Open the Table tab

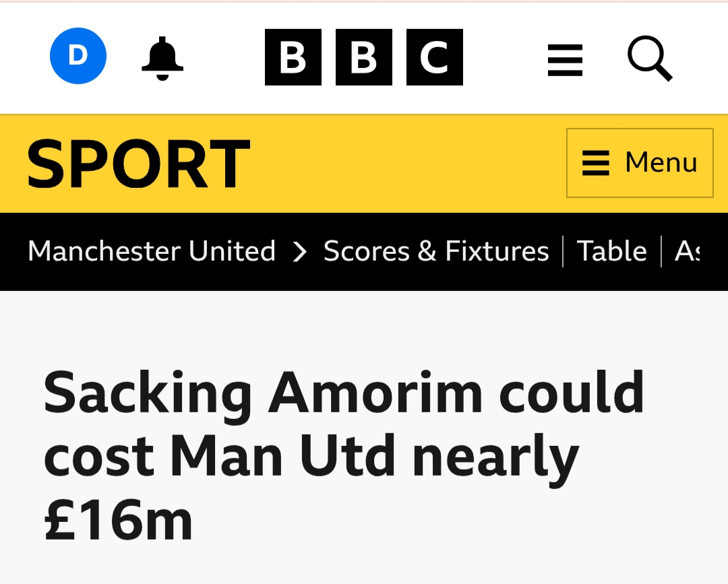612,251
